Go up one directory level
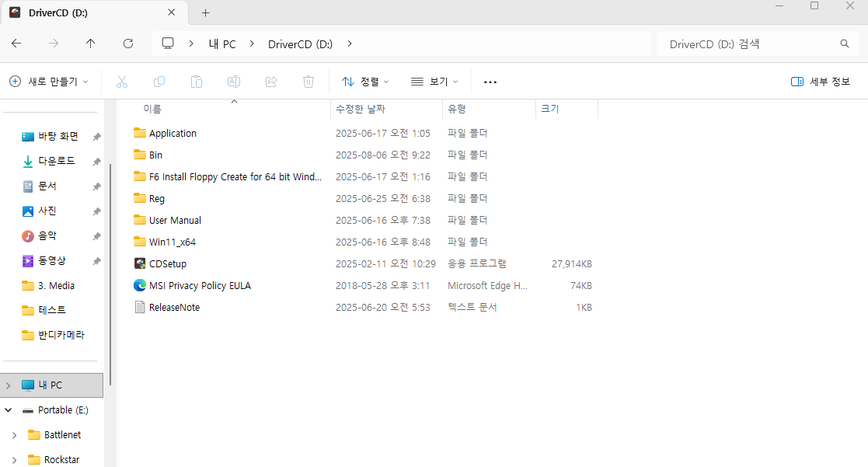The height and width of the screenshot is (467, 868). (x=91, y=44)
